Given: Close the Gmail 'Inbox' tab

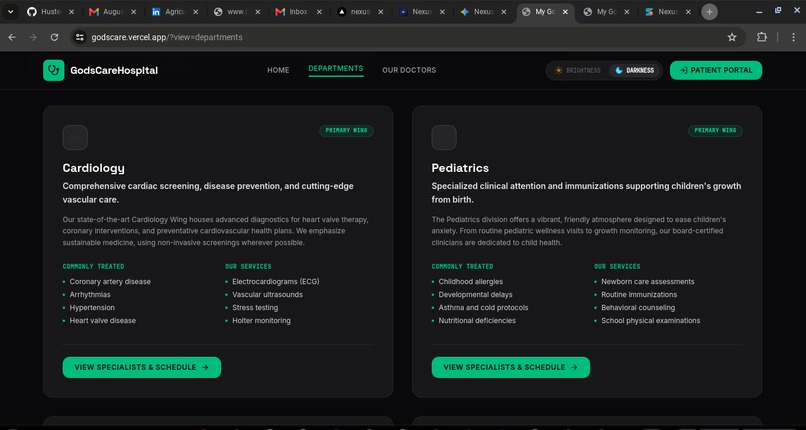Looking at the screenshot, I should coord(319,12).
